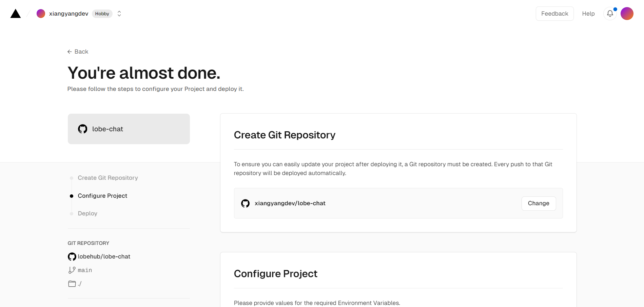644x307 pixels.
Task: Click the ./ root directory path
Action: coord(80,284)
